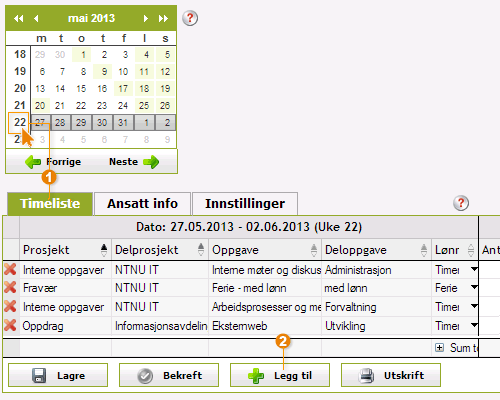The image size is (500, 400).
Task: Click the Lagre save button
Action: (58, 375)
